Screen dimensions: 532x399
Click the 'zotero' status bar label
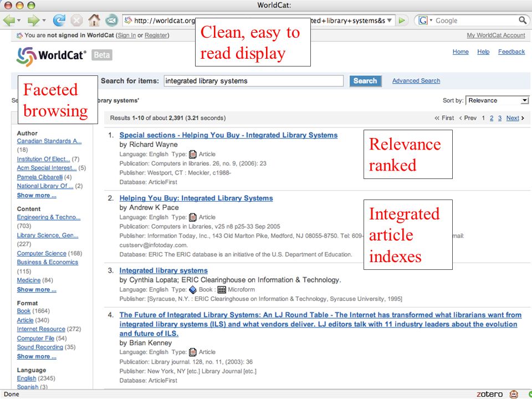tap(489, 394)
